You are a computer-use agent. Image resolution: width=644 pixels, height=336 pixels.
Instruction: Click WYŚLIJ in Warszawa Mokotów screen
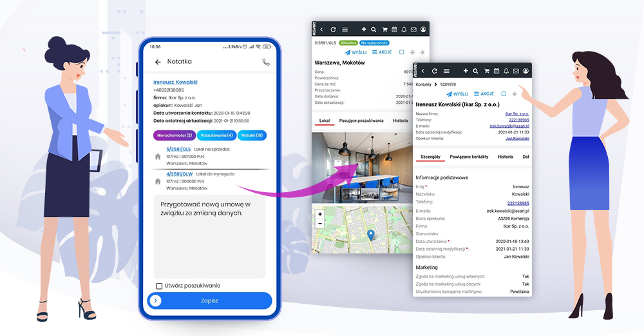[x=355, y=52]
